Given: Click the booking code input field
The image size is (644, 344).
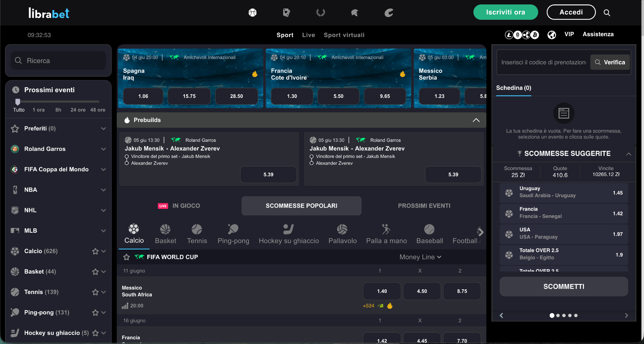Looking at the screenshot, I should [x=543, y=62].
